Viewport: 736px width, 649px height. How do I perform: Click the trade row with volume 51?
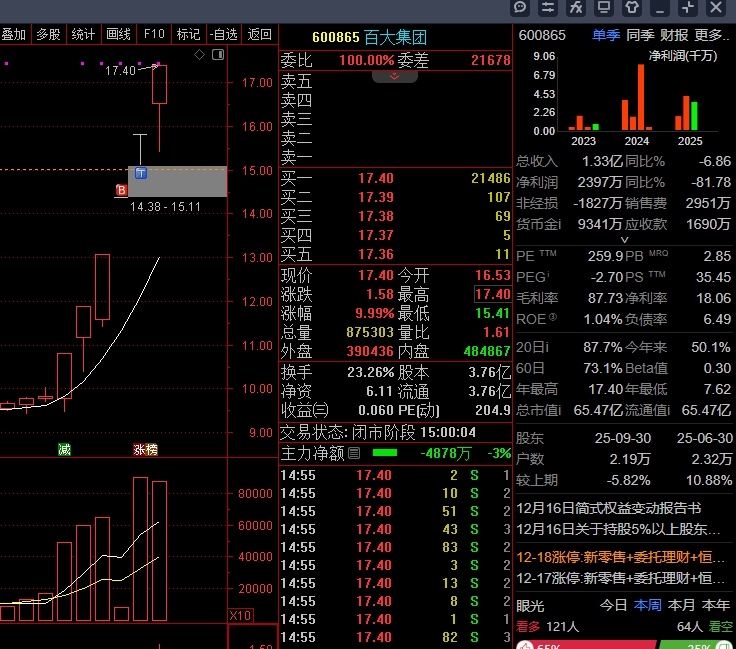click(395, 511)
